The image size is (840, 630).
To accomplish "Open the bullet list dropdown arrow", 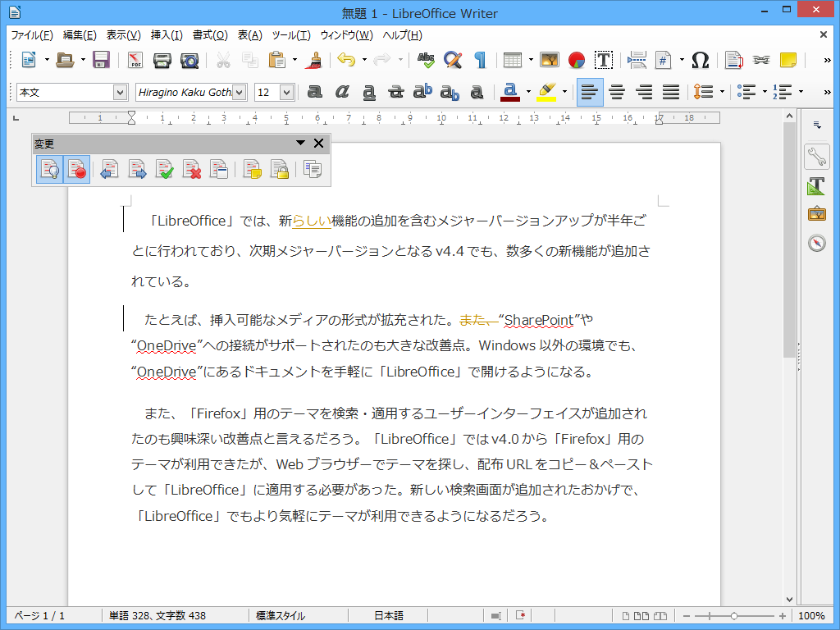I will click(765, 92).
